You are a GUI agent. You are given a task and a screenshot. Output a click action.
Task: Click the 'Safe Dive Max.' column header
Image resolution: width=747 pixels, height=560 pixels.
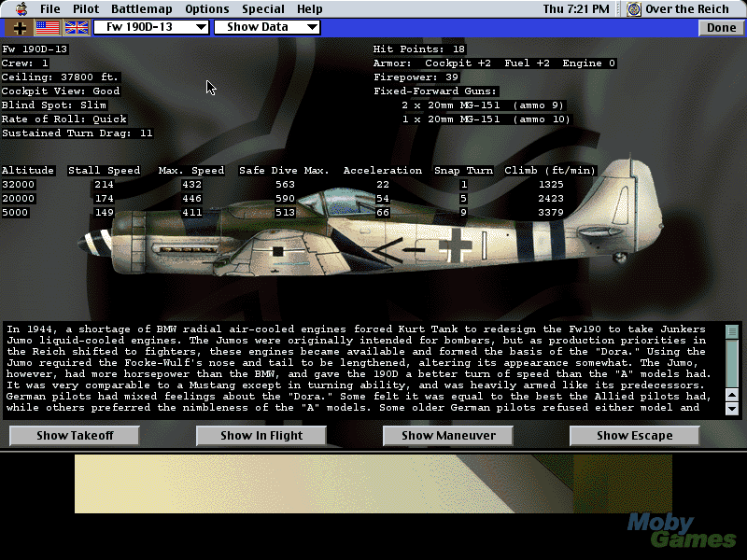tap(284, 171)
